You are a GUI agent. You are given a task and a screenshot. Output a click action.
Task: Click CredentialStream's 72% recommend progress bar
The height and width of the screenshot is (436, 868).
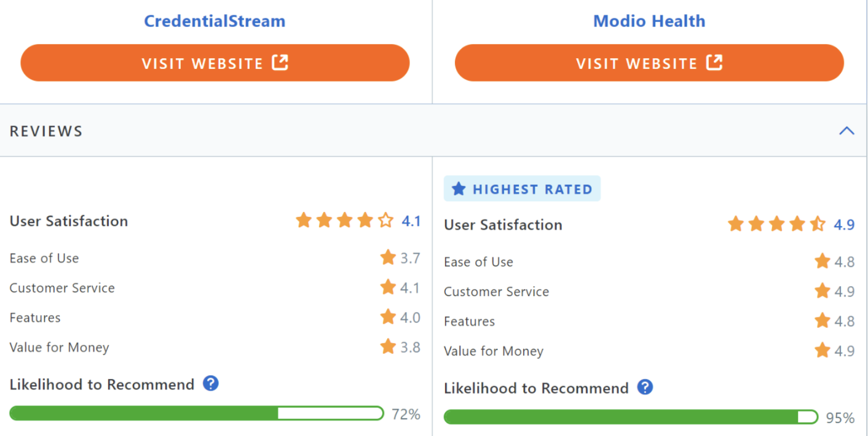click(x=197, y=413)
